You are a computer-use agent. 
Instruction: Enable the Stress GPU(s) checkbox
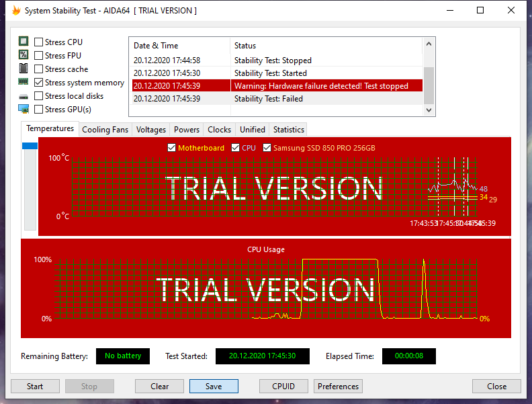coord(39,110)
